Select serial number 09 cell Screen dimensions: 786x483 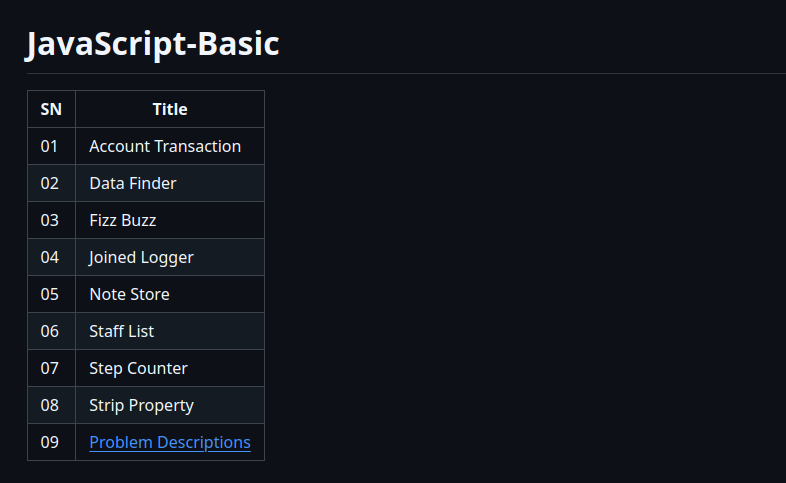[x=50, y=442]
